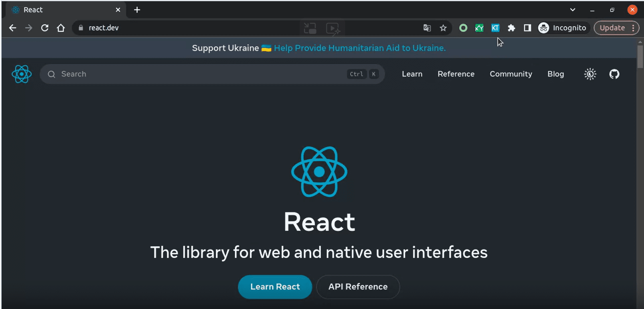Focus the site Search field
Viewport: 644px width, 309px height.
pos(212,74)
